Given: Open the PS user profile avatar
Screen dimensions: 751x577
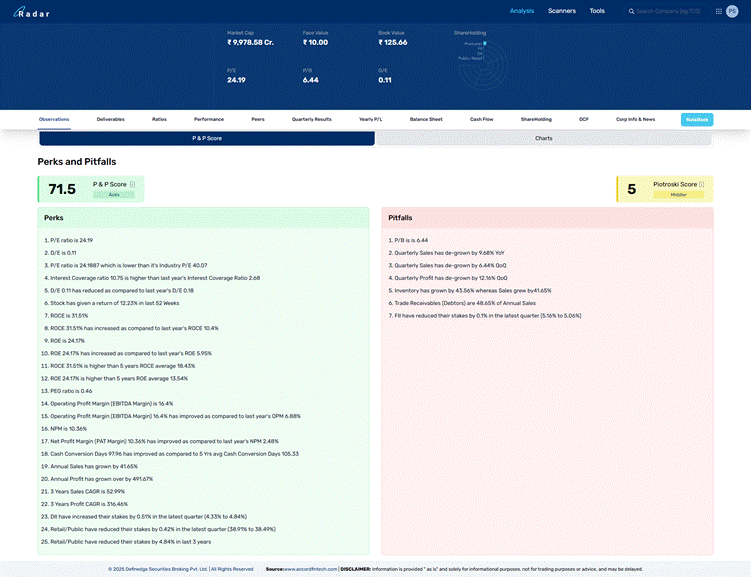Looking at the screenshot, I should coord(732,11).
